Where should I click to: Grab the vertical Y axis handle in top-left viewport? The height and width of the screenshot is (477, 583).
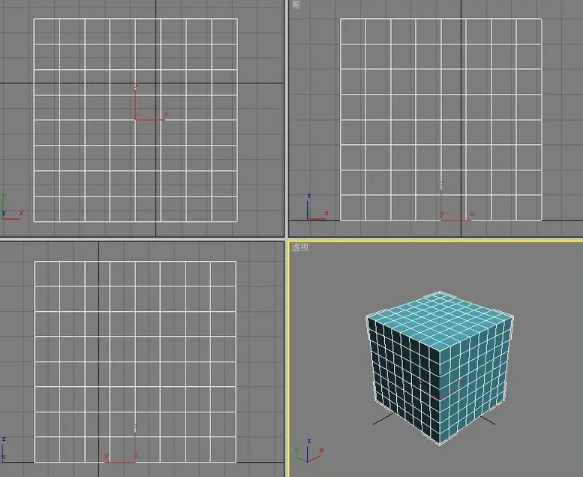pyautogui.click(x=135, y=101)
